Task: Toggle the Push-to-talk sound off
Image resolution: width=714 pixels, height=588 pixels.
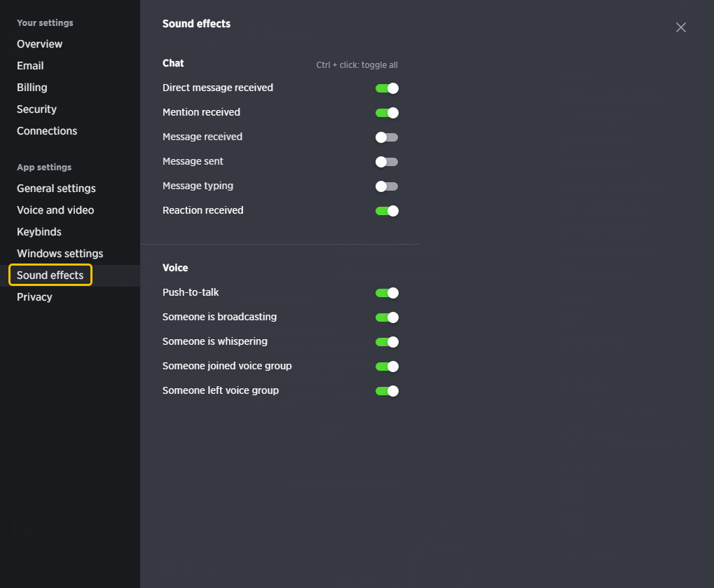Action: click(387, 294)
